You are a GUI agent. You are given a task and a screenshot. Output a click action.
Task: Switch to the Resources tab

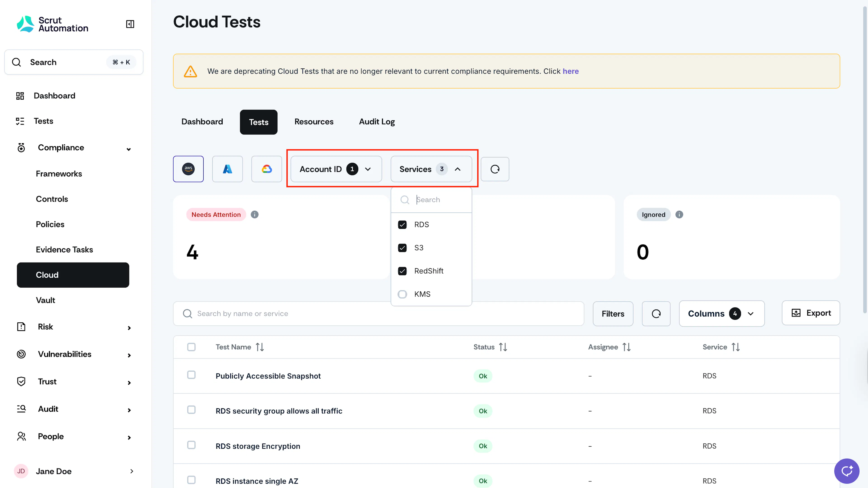pos(314,122)
